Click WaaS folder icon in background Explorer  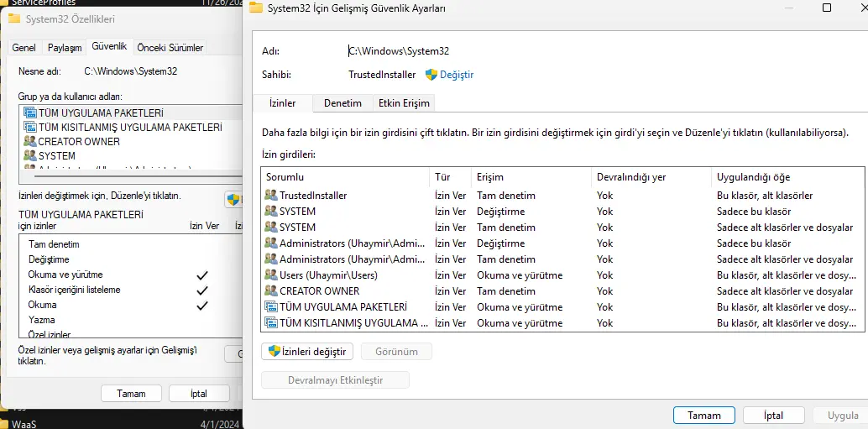tap(4, 424)
